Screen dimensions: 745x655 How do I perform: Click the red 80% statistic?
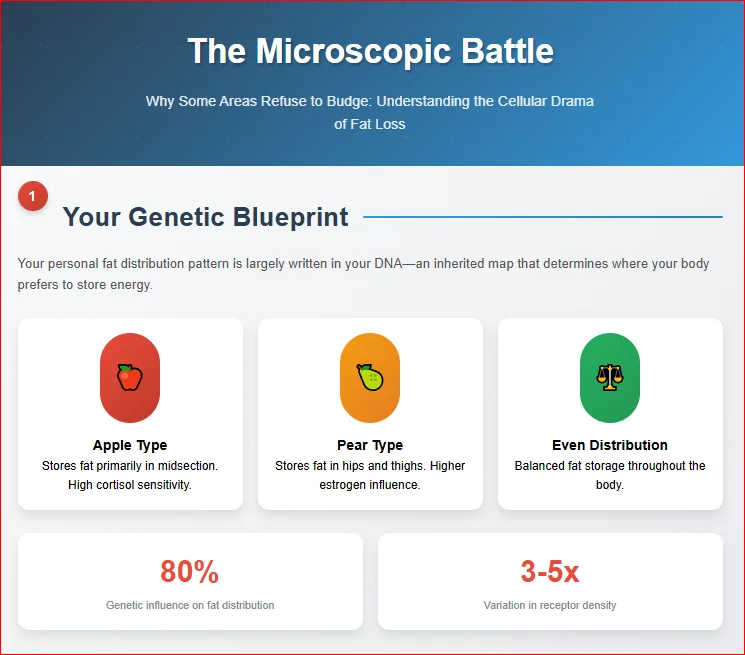190,572
